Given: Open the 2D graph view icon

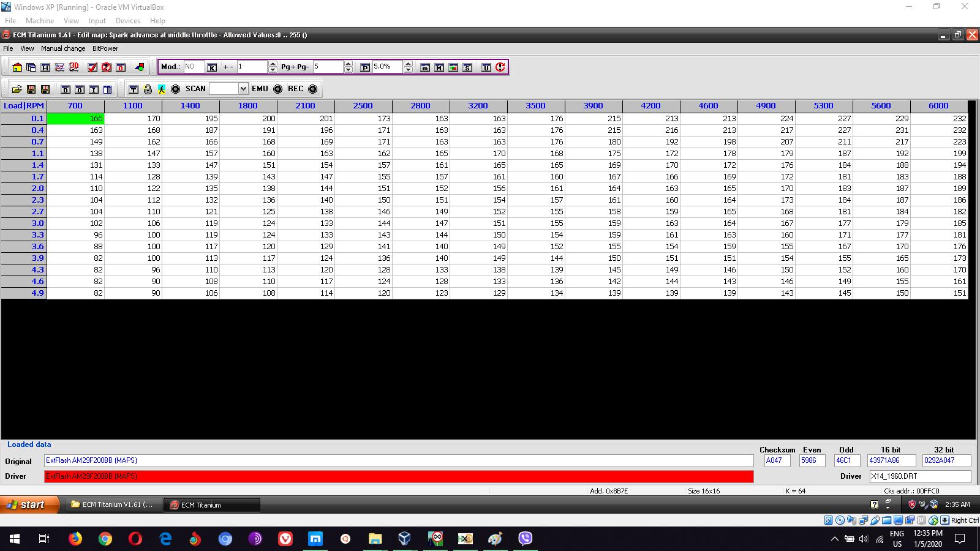Looking at the screenshot, I should click(59, 67).
